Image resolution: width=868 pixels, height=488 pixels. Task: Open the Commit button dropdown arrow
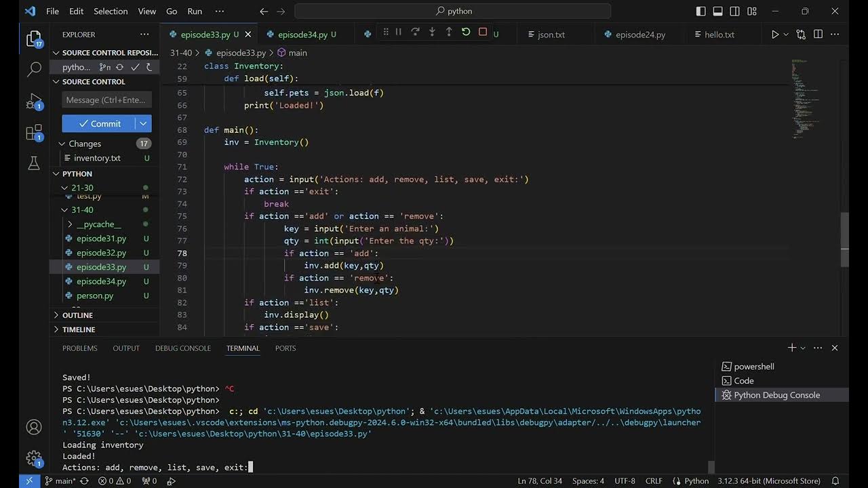click(143, 123)
